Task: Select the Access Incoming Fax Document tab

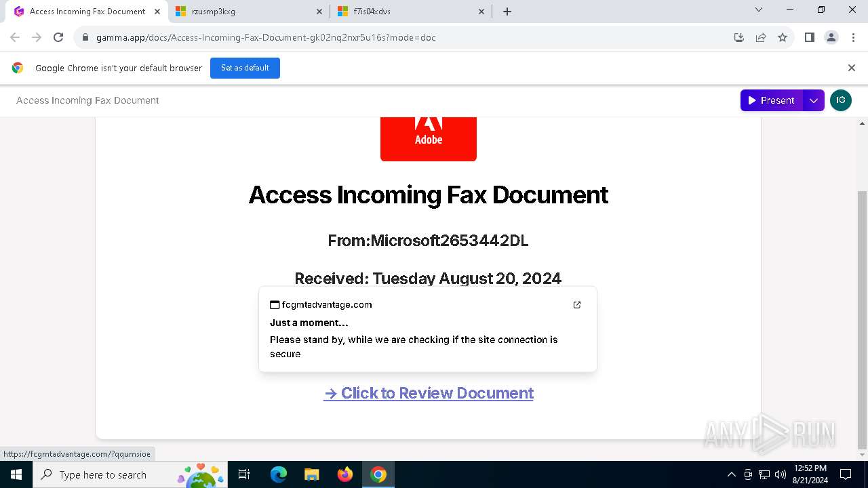Action: (x=87, y=12)
